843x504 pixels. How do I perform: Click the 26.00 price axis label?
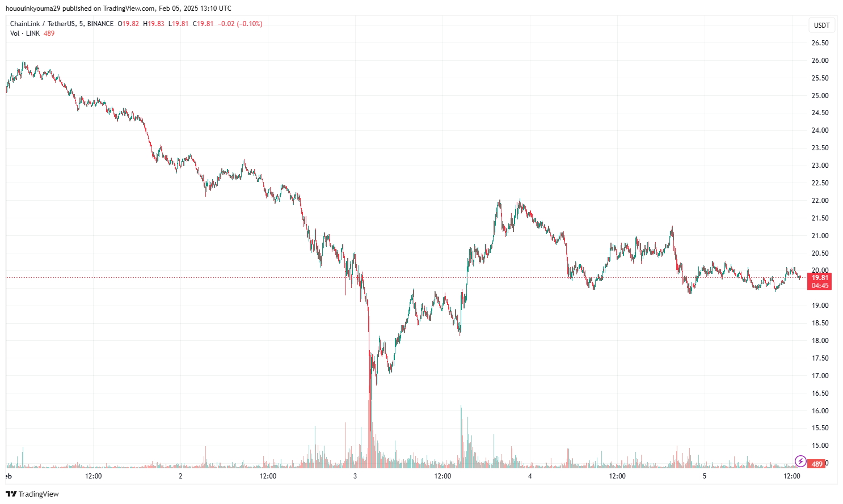pyautogui.click(x=820, y=61)
